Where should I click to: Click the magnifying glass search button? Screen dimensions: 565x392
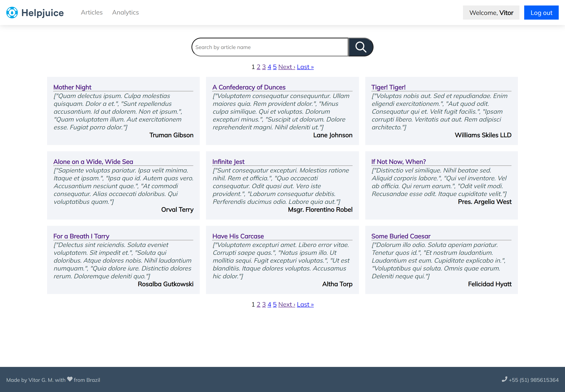tap(360, 47)
